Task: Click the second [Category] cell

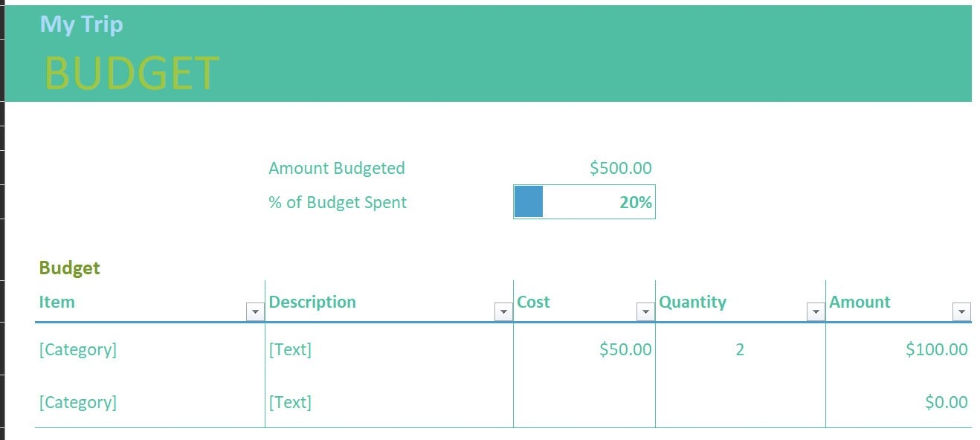Action: (78, 402)
